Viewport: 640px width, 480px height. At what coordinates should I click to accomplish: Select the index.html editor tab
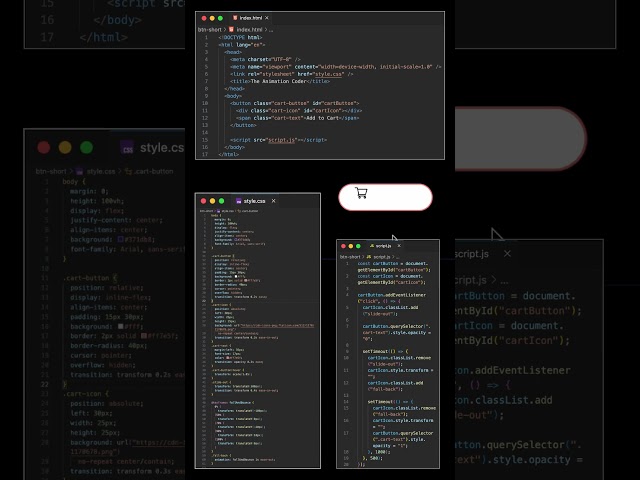tap(251, 18)
